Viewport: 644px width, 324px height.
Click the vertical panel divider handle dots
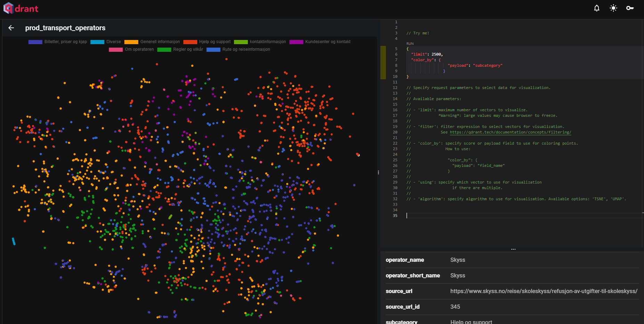click(x=378, y=172)
